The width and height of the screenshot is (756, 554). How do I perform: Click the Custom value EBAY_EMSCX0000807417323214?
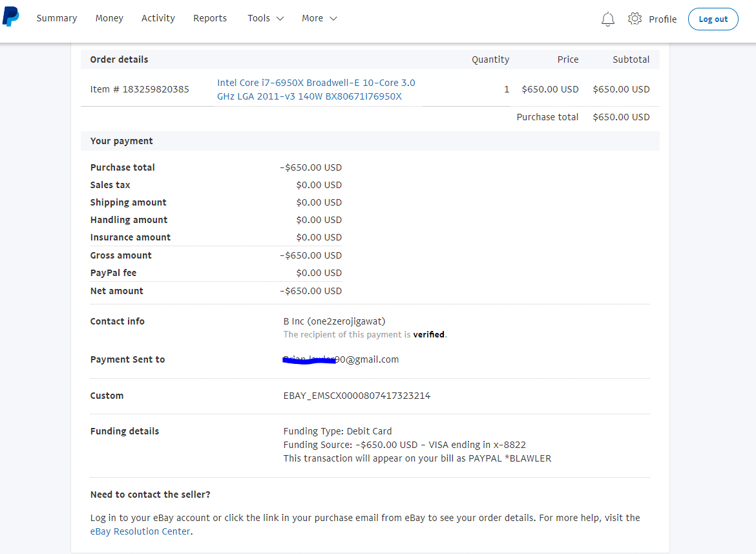click(357, 396)
